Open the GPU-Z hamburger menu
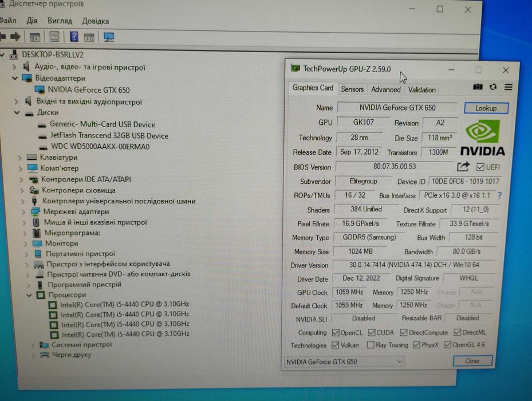Image resolution: width=532 pixels, height=401 pixels. point(509,87)
